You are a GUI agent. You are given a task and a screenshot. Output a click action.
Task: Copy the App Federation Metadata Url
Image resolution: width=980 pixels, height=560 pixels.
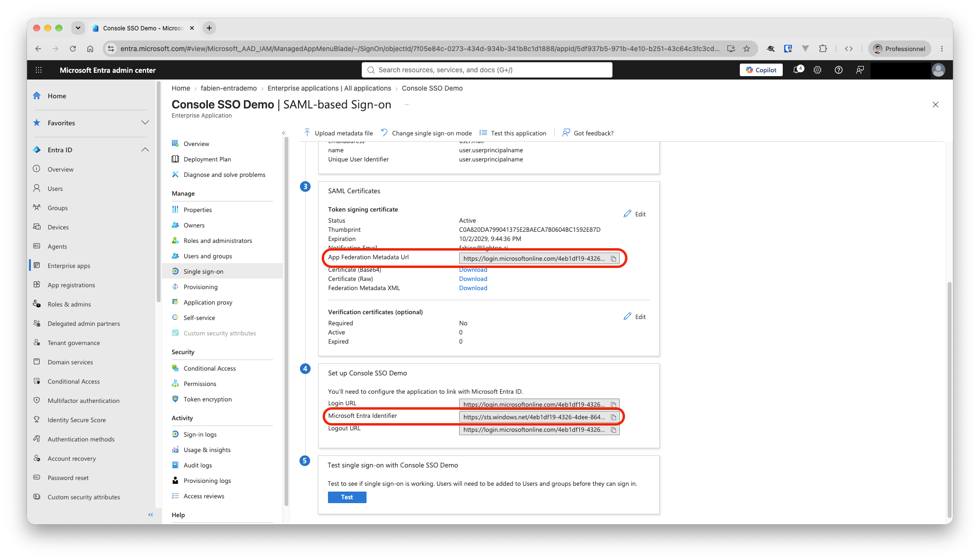click(x=613, y=259)
